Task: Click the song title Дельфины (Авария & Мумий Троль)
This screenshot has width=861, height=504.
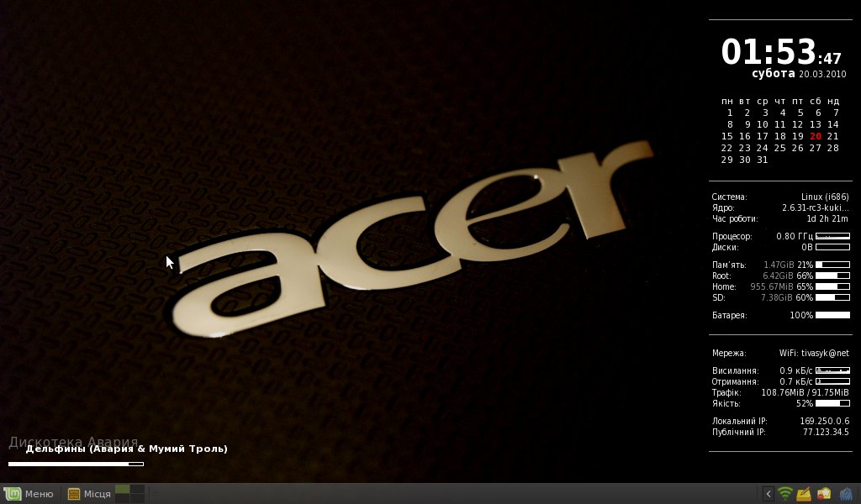Action: tap(127, 449)
